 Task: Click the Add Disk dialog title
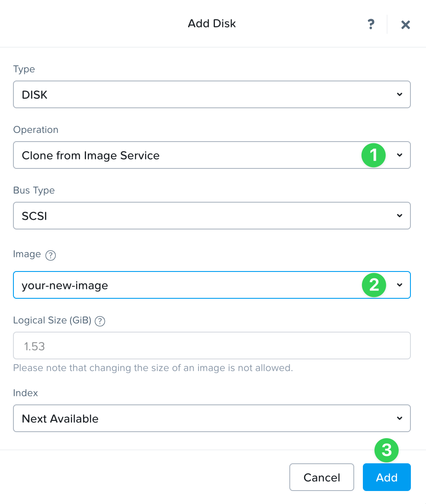[212, 23]
